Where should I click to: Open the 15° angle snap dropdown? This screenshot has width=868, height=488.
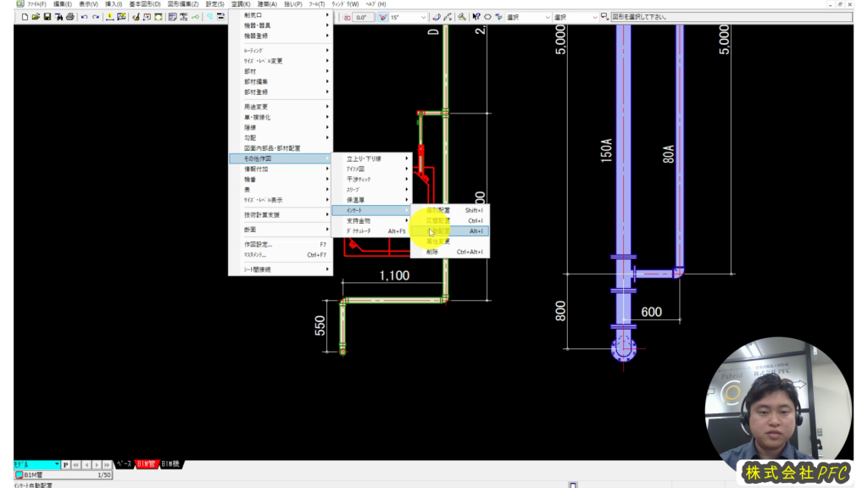pos(423,17)
